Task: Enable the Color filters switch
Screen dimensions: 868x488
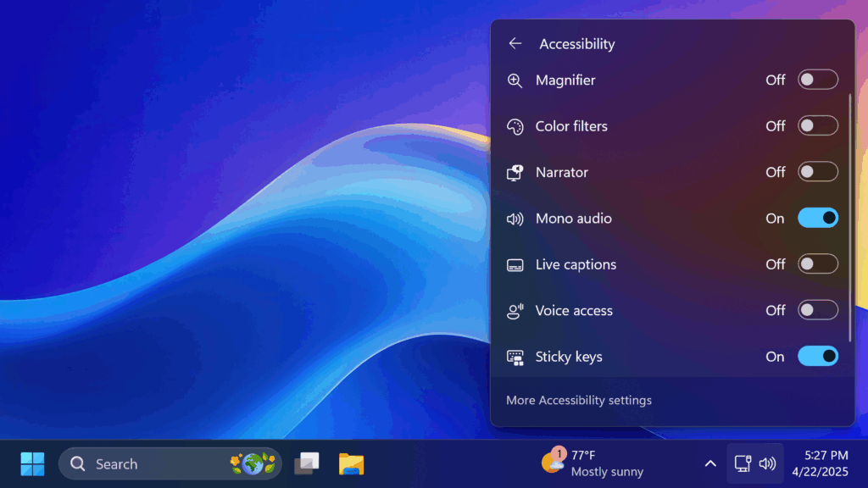Action: 818,125
